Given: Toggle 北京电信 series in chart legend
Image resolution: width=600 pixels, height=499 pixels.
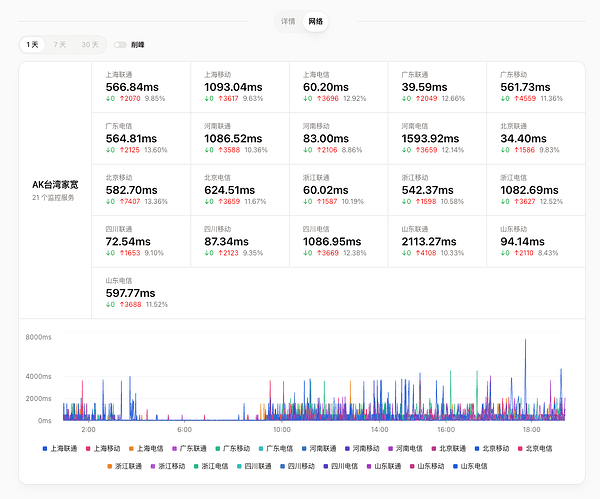Looking at the screenshot, I should [535, 448].
